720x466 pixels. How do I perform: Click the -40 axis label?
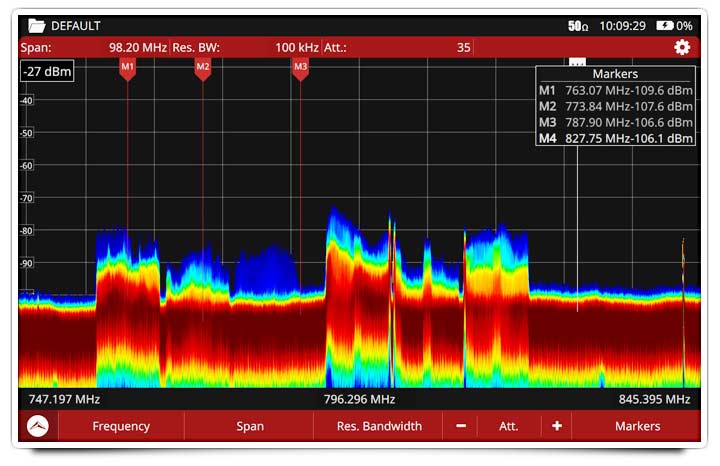tap(27, 101)
